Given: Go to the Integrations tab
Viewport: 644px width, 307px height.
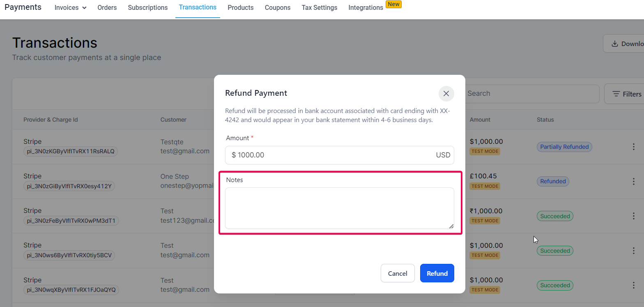Looking at the screenshot, I should (x=366, y=7).
